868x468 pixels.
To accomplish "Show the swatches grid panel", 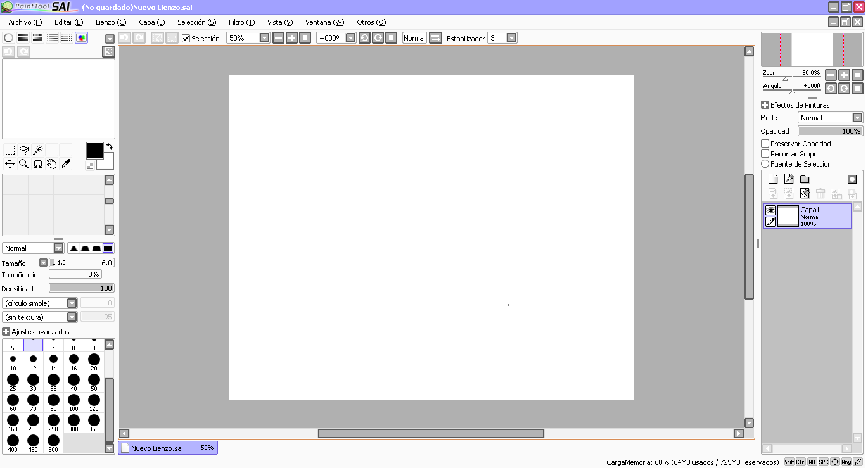I will pos(67,38).
